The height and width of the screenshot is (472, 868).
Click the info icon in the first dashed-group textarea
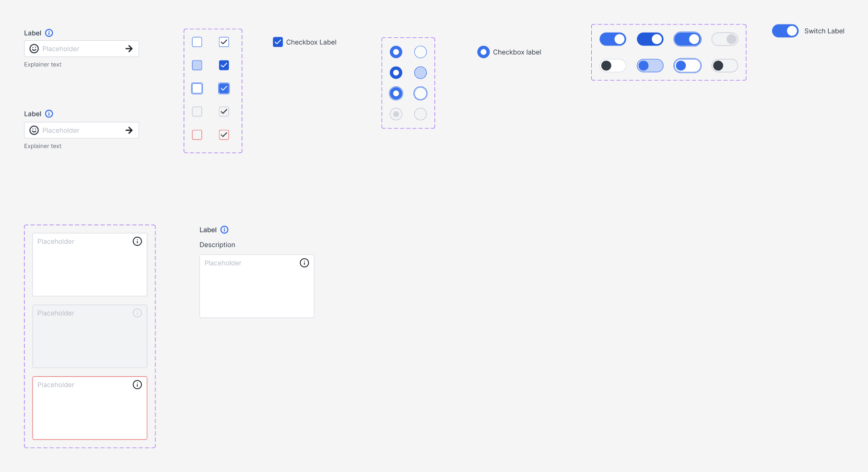[x=137, y=242]
